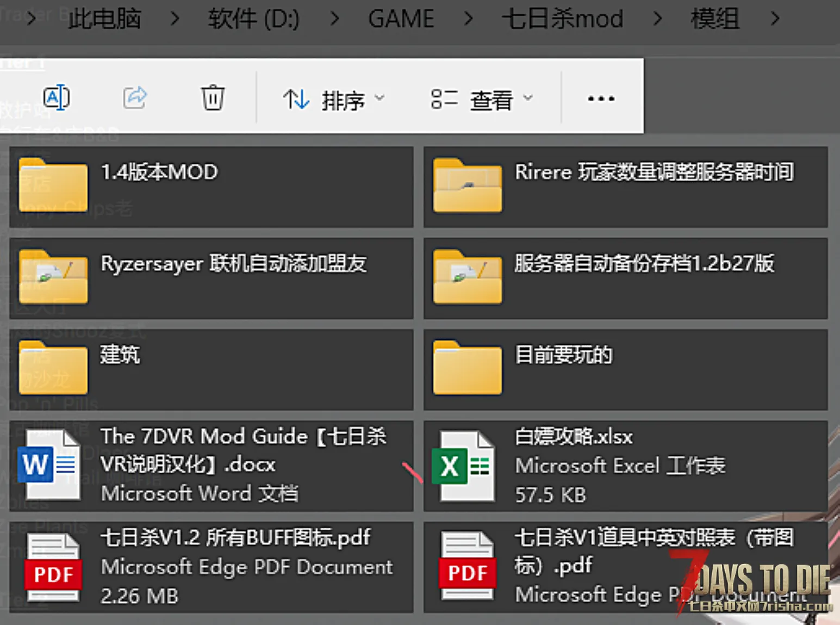Click the 目前要玩的 folder name

pos(563,355)
